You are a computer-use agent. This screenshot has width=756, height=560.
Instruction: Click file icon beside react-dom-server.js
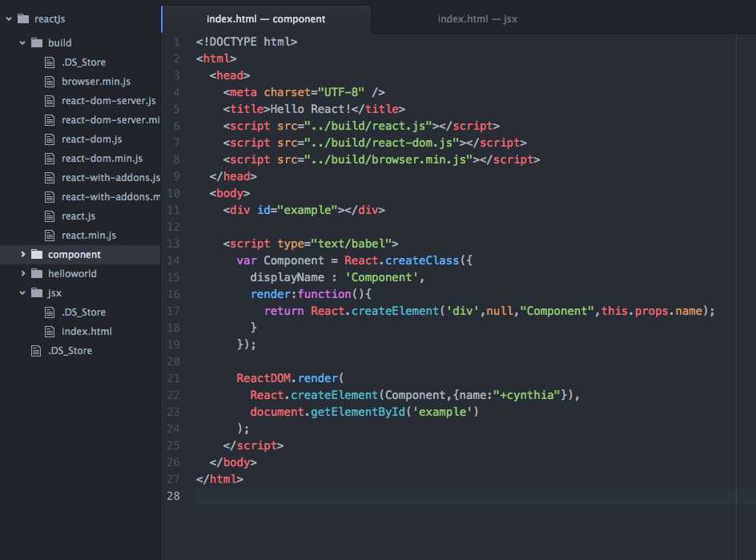click(x=50, y=101)
